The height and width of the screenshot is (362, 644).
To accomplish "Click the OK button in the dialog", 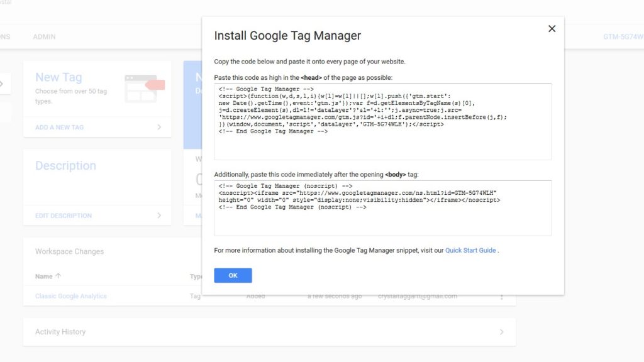I will coord(233,275).
